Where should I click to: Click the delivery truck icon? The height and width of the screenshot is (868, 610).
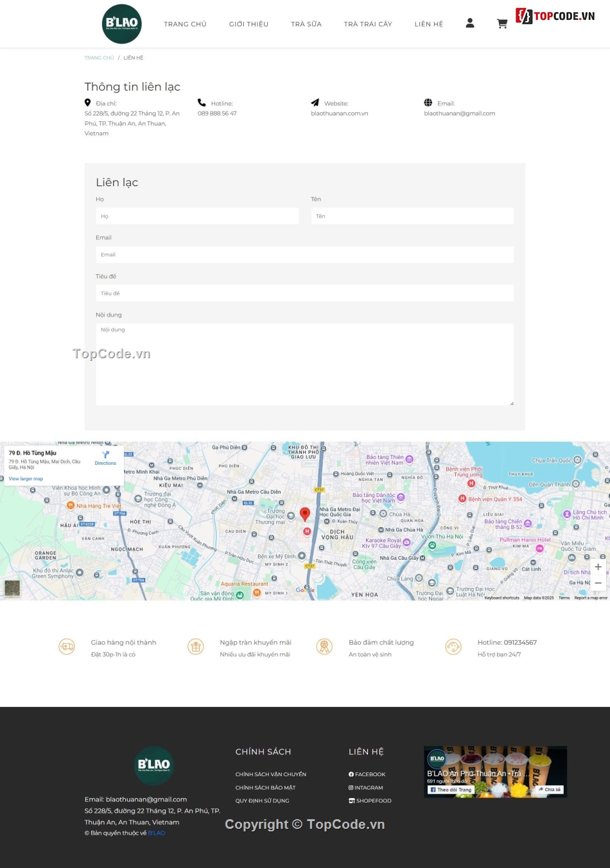[67, 647]
